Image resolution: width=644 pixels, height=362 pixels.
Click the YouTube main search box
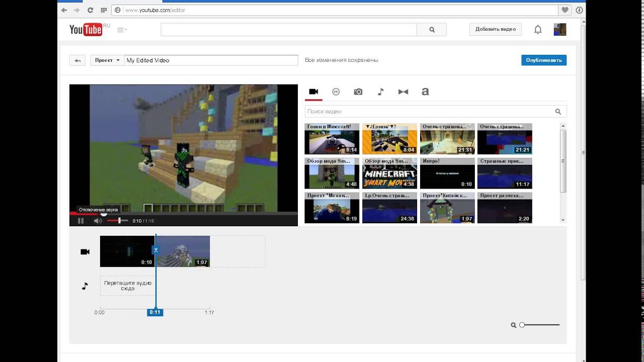(x=289, y=30)
